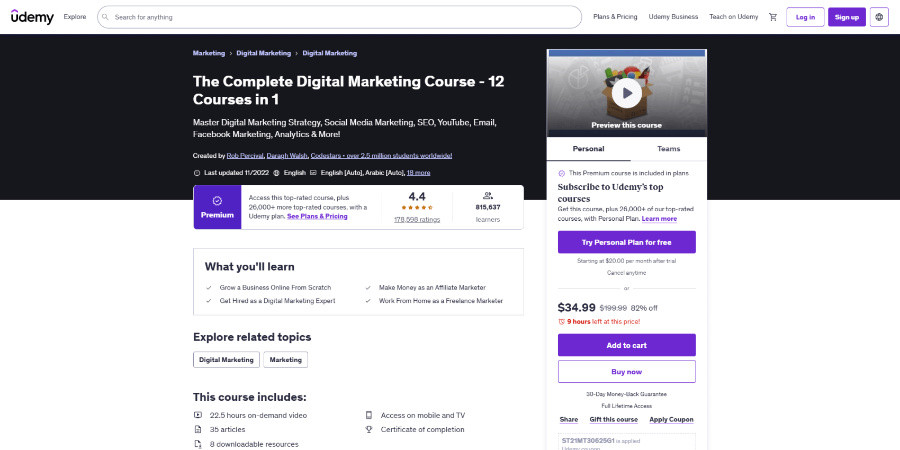Switch to the Teams tab
The width and height of the screenshot is (900, 450).
coord(669,149)
